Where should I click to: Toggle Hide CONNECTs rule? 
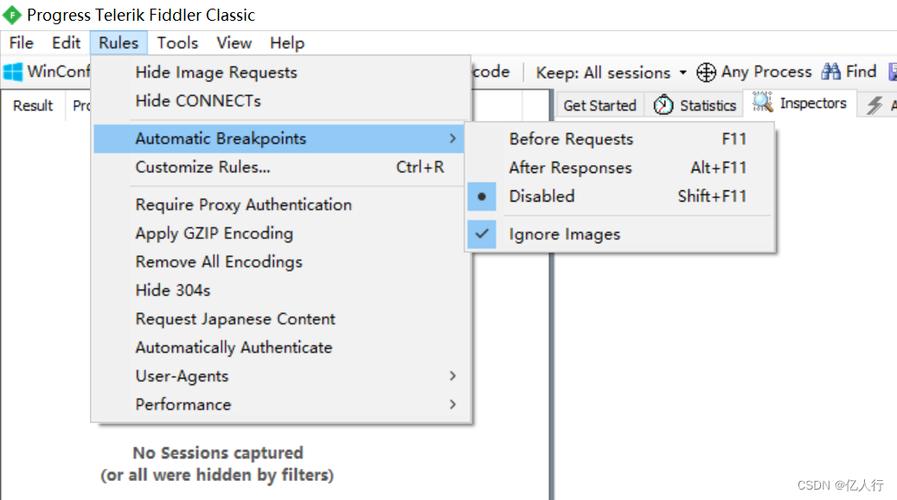click(281, 101)
